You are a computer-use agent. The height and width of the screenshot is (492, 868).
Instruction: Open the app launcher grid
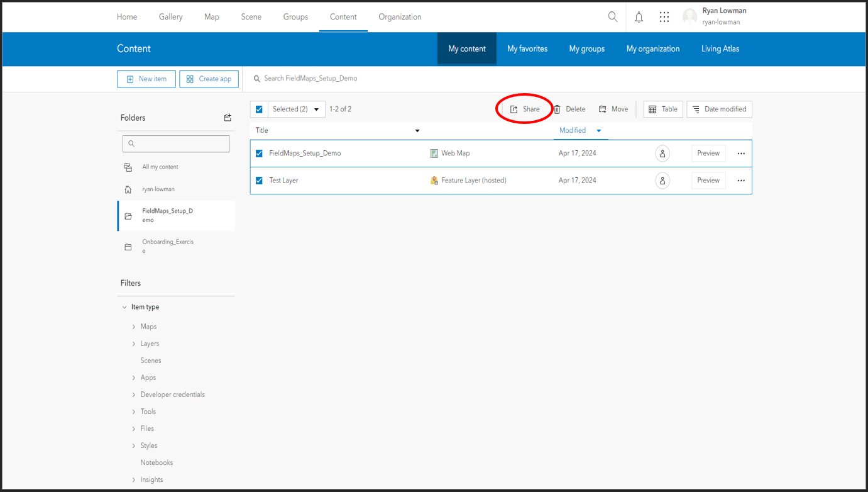[x=664, y=17]
